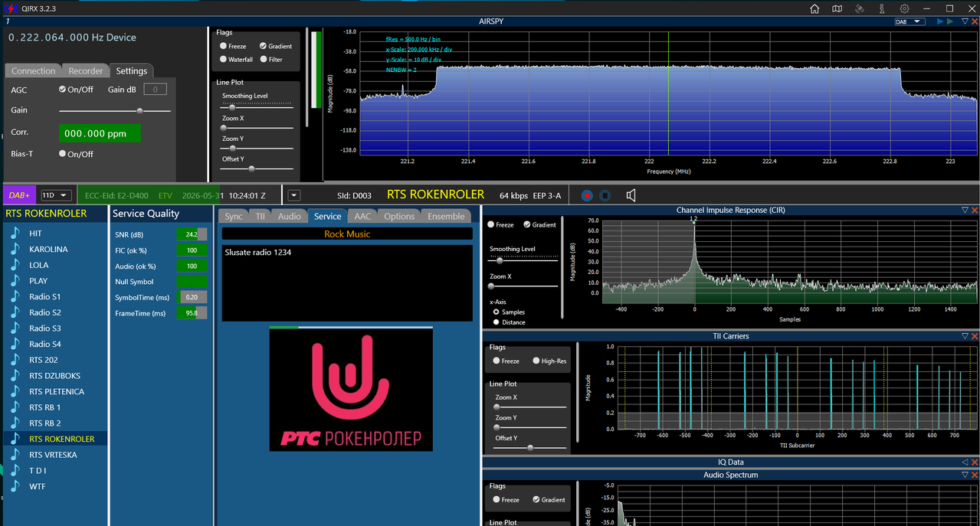This screenshot has height=526, width=980.
Task: Collapse the AIRSPY spectrum panel triangle
Action: 965,21
